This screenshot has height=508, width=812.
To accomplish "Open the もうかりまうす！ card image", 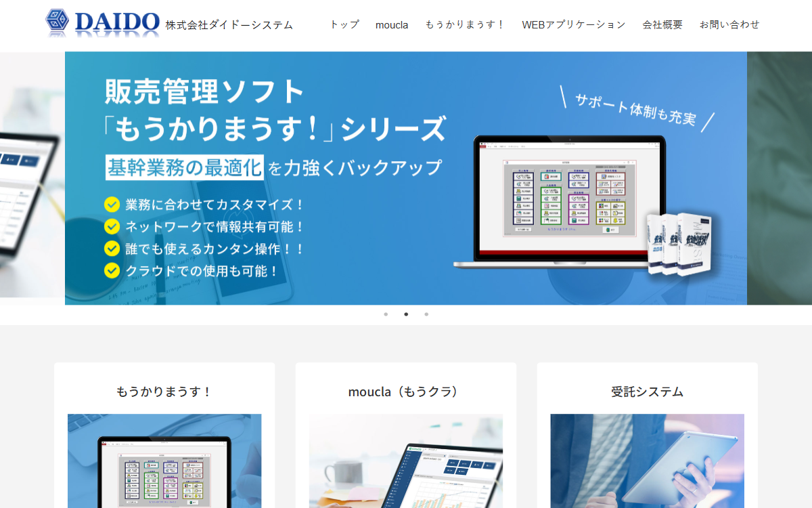I will [x=164, y=461].
